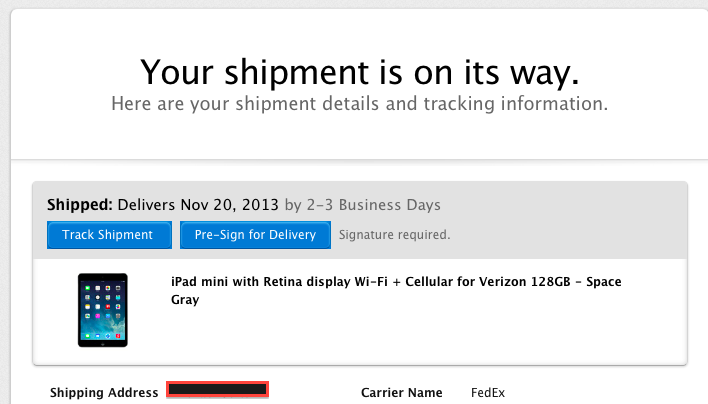Image resolution: width=708 pixels, height=404 pixels.
Task: Click the bold "Shipped:" status label
Action: pyautogui.click(x=79, y=205)
